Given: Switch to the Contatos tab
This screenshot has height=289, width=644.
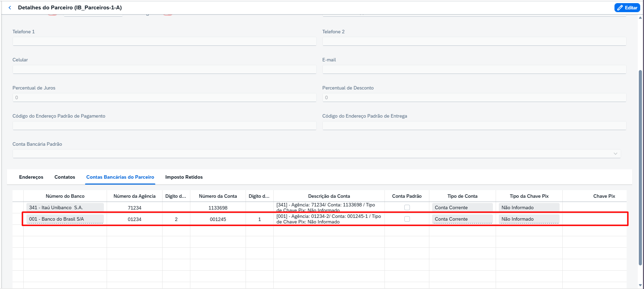Looking at the screenshot, I should coord(65,177).
